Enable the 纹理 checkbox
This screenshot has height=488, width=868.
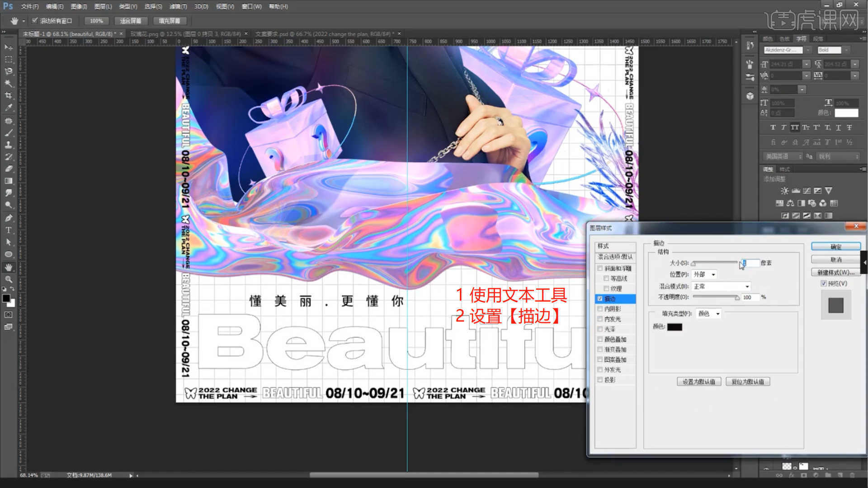point(606,288)
